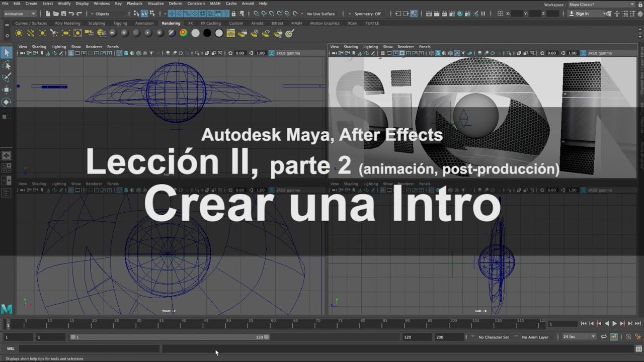
Task: Click the striped layered shader sphere icon
Action: pos(172,33)
